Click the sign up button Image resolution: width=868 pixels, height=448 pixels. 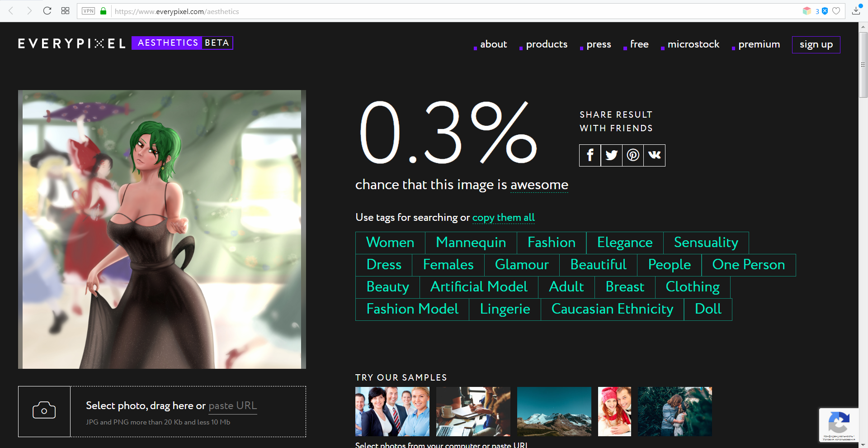(x=816, y=45)
